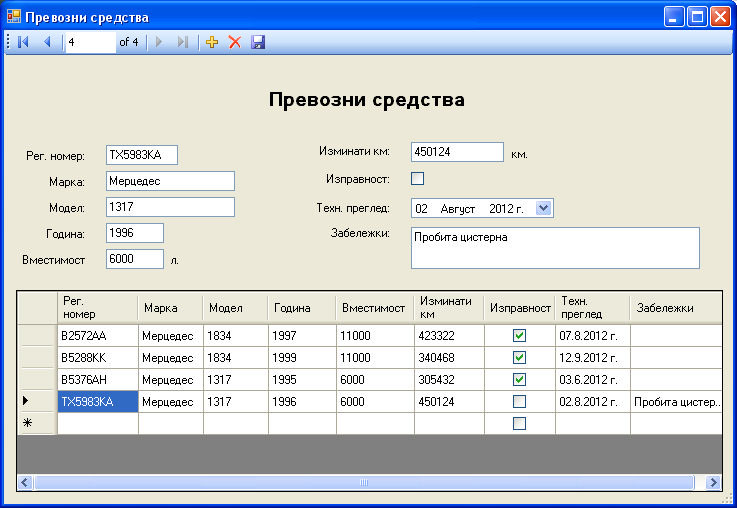This screenshot has width=737, height=508.
Task: Select year cell 1997
Action: pyautogui.click(x=302, y=336)
